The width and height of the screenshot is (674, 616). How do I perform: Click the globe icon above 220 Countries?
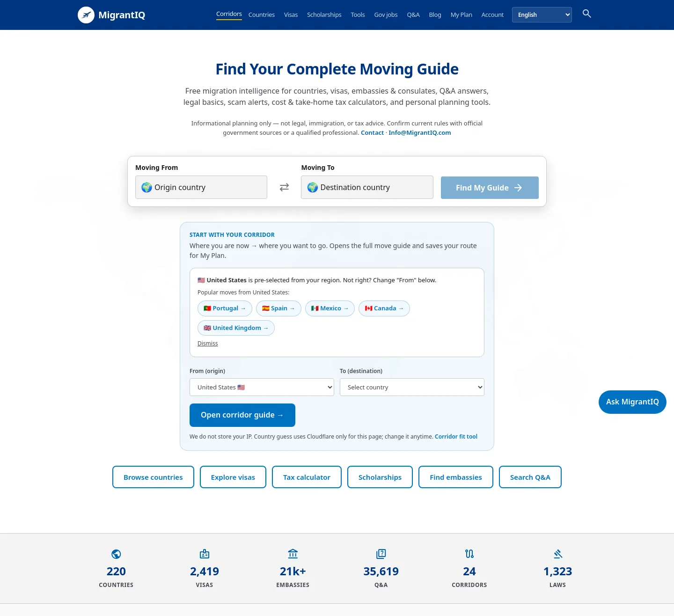116,554
